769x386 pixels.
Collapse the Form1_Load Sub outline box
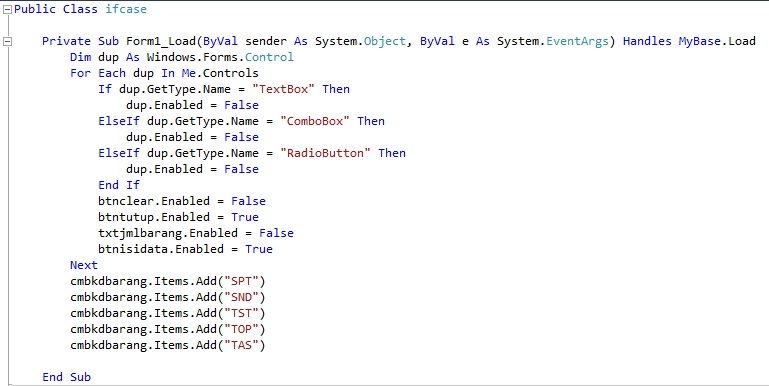[x=7, y=42]
